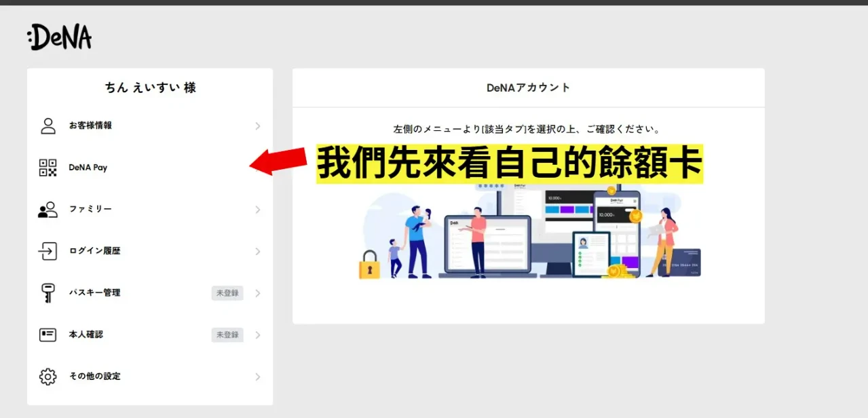Open the ファミリー menu item

click(x=150, y=210)
